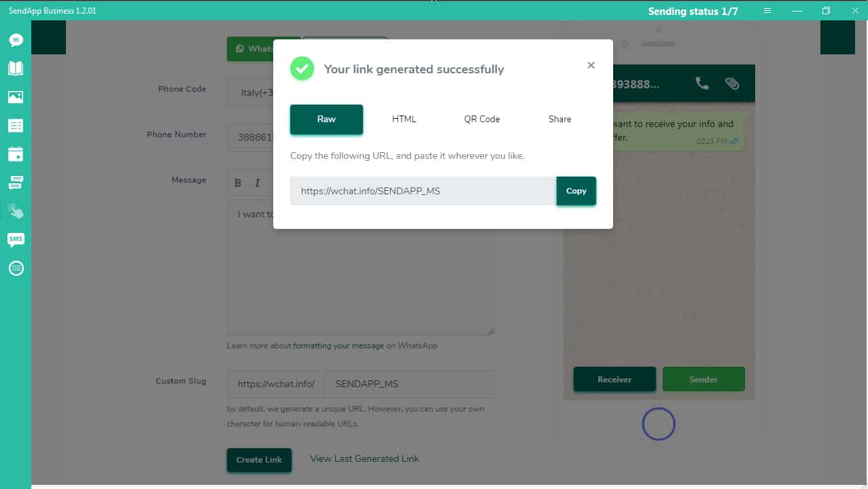Screen dimensions: 868x489
Task: Click the hand pointer link generator icon
Action: tap(16, 211)
